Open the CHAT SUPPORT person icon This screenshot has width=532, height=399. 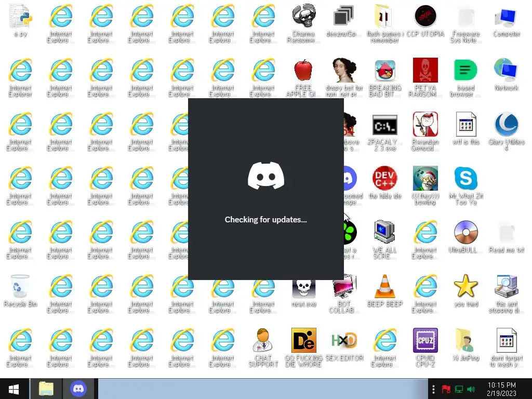click(x=262, y=340)
